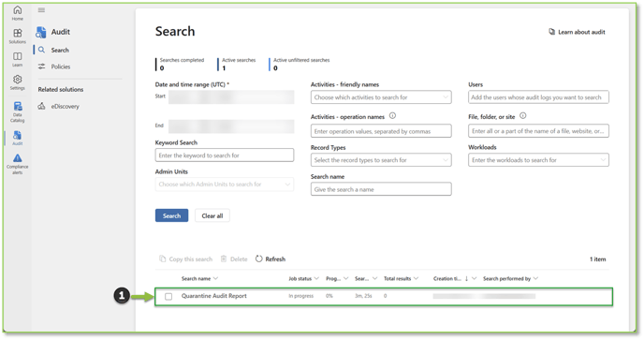Expand the Workloads dropdown
Screen dimensions: 644x340
point(538,160)
